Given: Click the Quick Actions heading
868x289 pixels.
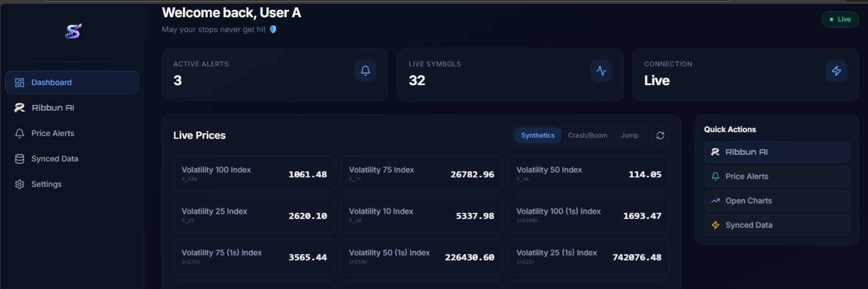Looking at the screenshot, I should pyautogui.click(x=730, y=129).
